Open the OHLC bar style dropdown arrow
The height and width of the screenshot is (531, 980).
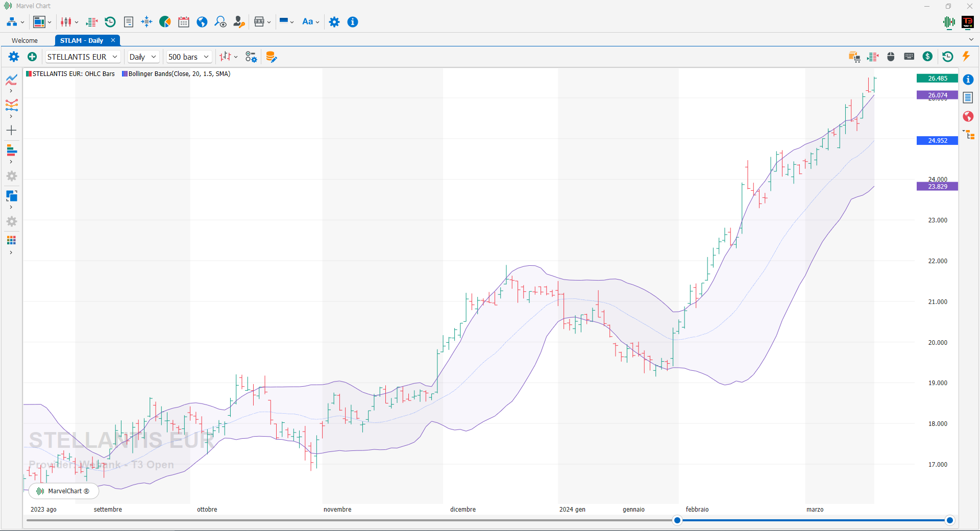(x=236, y=57)
